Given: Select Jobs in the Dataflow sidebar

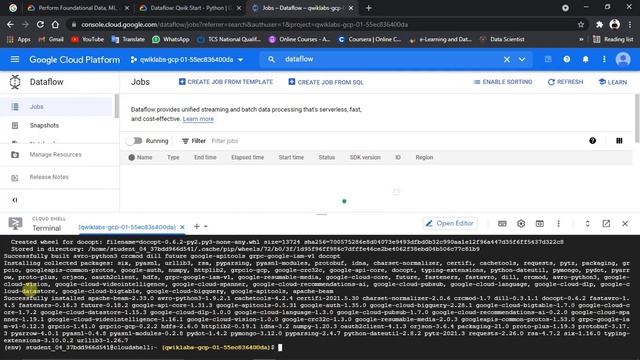Looking at the screenshot, I should coord(56,107).
